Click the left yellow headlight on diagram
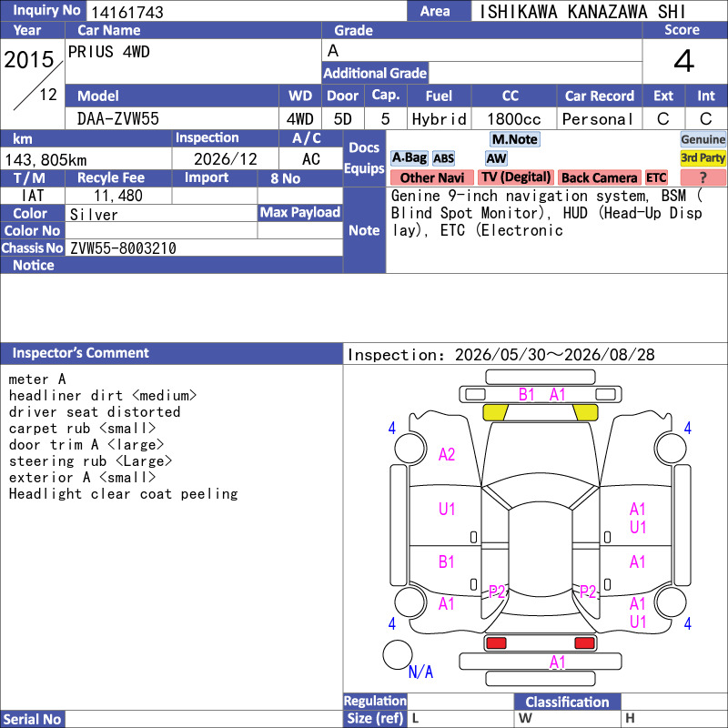 (x=495, y=412)
